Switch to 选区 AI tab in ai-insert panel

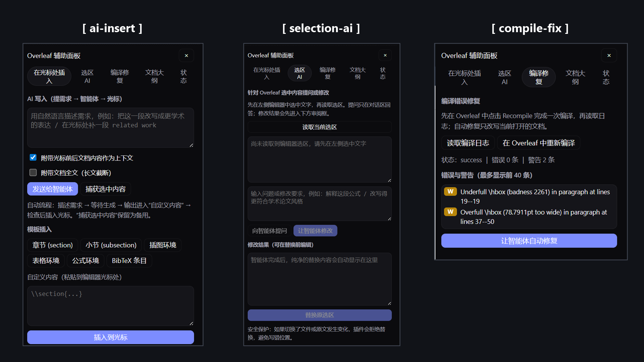coord(87,76)
